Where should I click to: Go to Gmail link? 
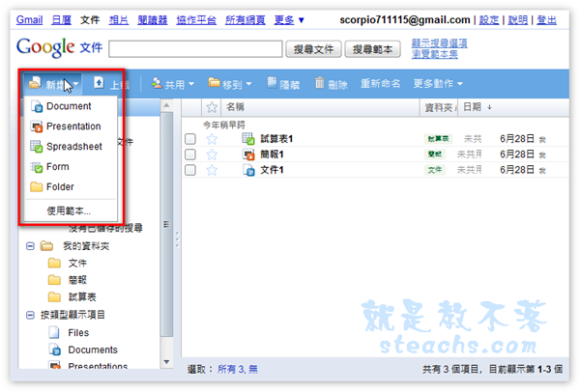(29, 20)
